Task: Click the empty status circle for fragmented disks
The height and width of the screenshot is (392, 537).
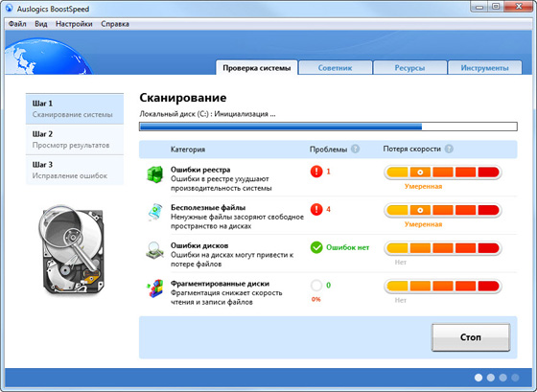Action: point(316,286)
